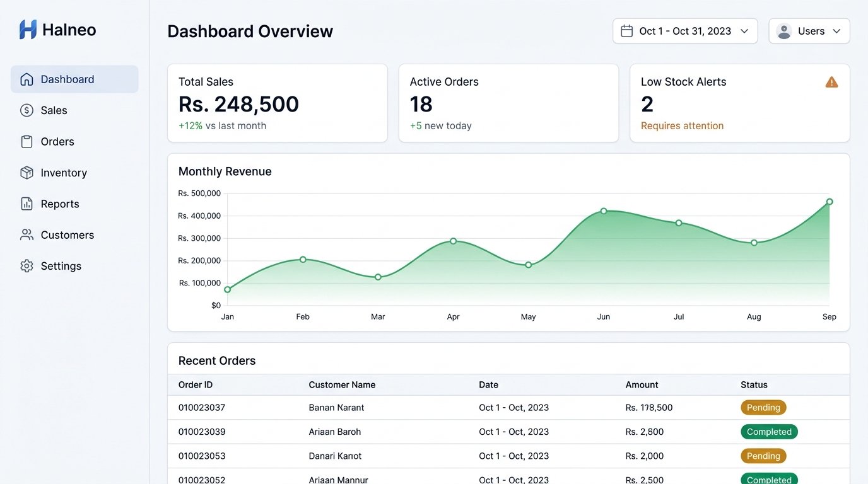Click the May data point on chart
Image resolution: width=868 pixels, height=484 pixels.
529,265
